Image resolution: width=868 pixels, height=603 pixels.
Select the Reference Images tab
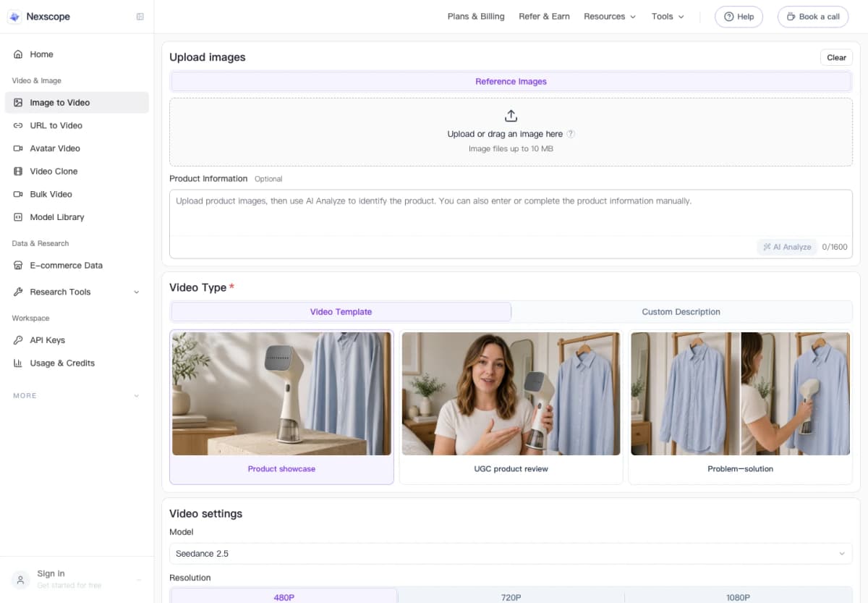pos(511,82)
